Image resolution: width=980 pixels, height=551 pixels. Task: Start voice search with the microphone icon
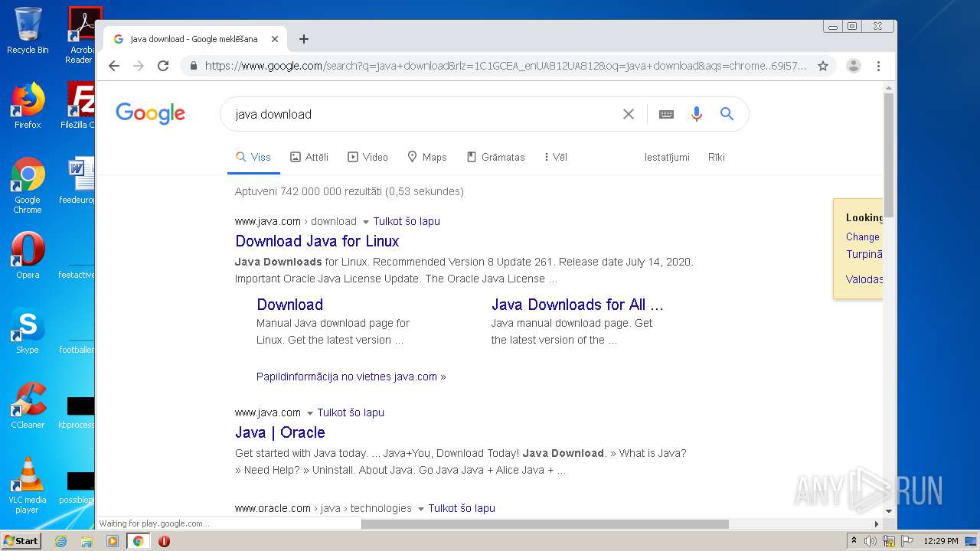(696, 114)
